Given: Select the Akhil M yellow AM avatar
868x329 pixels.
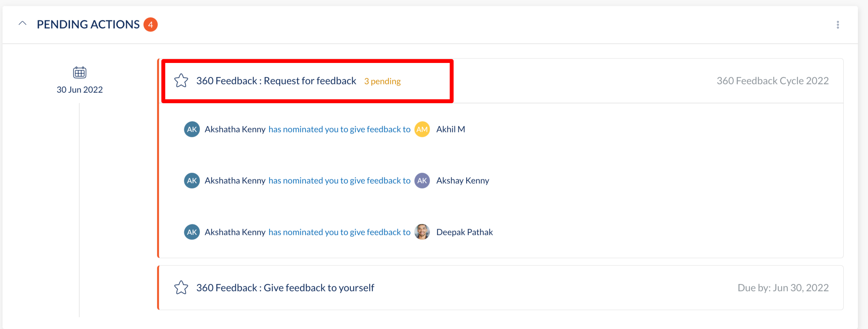Looking at the screenshot, I should [x=422, y=129].
